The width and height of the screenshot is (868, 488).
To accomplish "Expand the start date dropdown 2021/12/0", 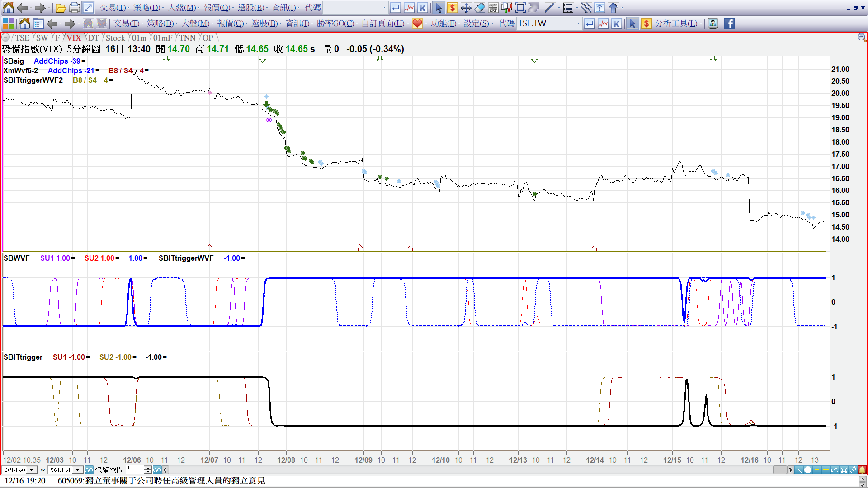I will (31, 470).
